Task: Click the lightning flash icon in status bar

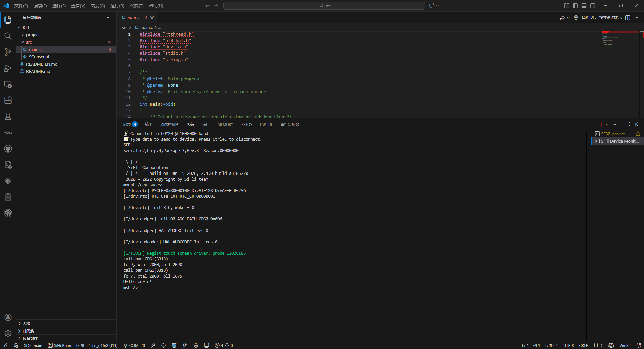Action: tap(185, 345)
